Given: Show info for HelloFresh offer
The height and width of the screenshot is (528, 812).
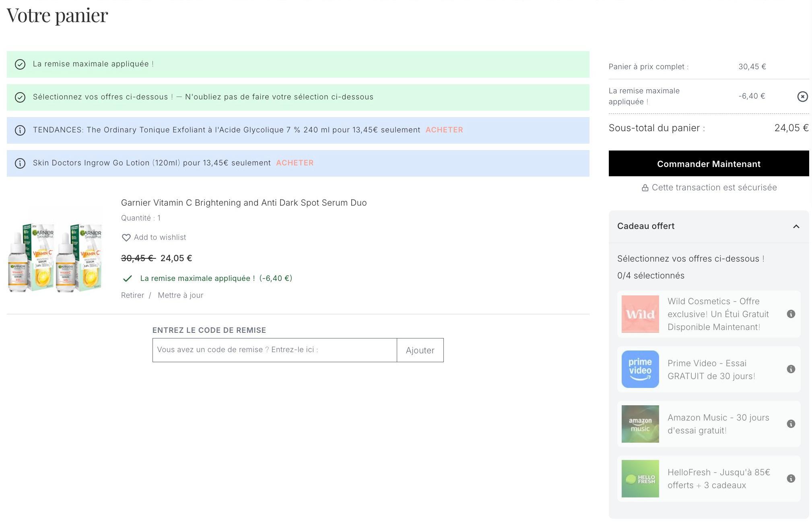Looking at the screenshot, I should (791, 479).
